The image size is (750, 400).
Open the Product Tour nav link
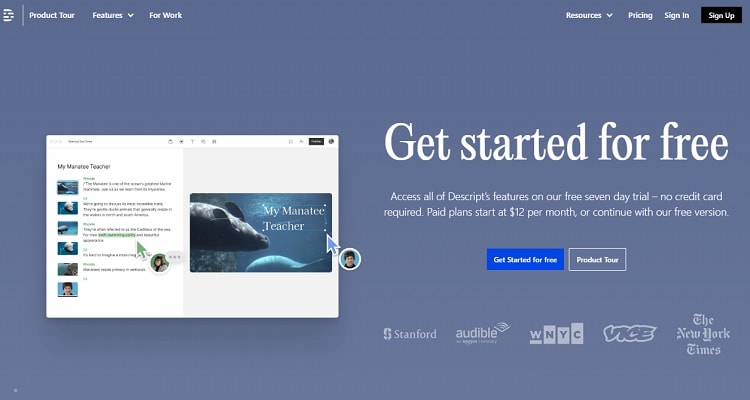pyautogui.click(x=52, y=15)
